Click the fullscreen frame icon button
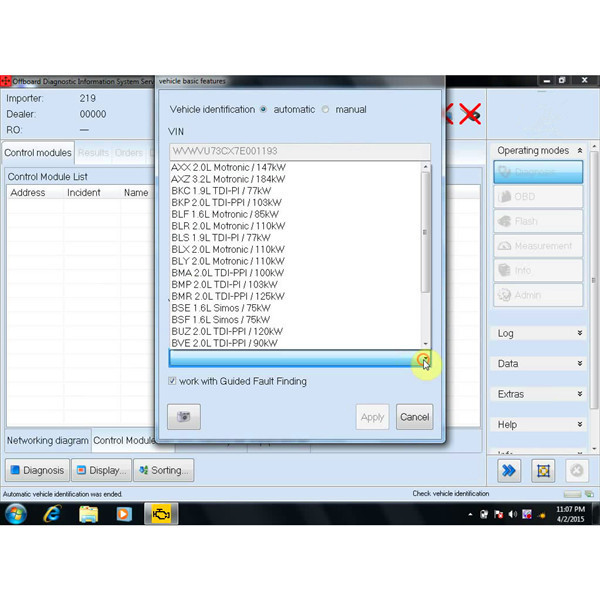 [543, 470]
